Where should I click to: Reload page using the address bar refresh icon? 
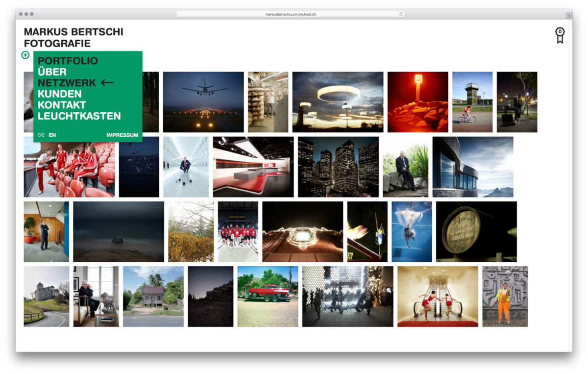point(401,14)
